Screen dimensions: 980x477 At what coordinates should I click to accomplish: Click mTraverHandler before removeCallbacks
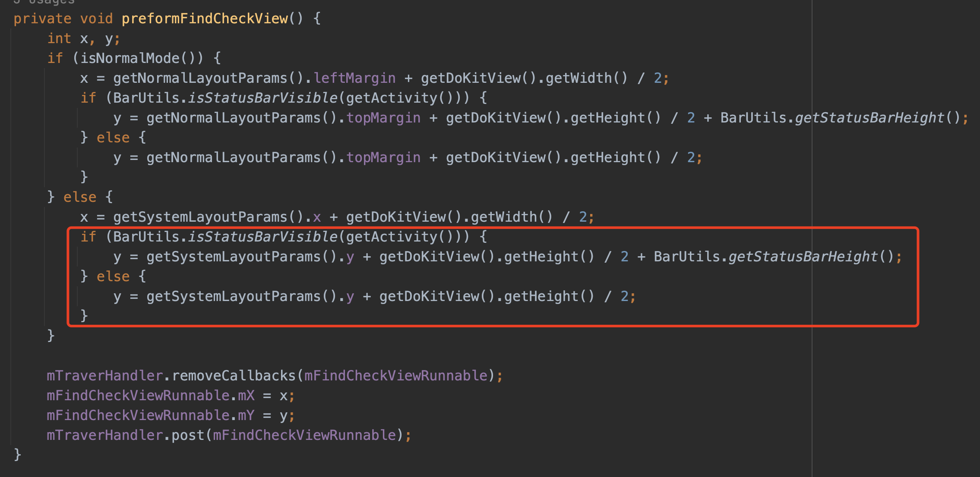click(105, 376)
